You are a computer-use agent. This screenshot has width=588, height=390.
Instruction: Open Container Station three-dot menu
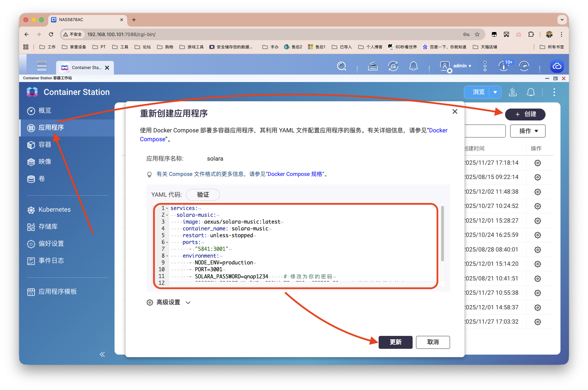pyautogui.click(x=554, y=92)
